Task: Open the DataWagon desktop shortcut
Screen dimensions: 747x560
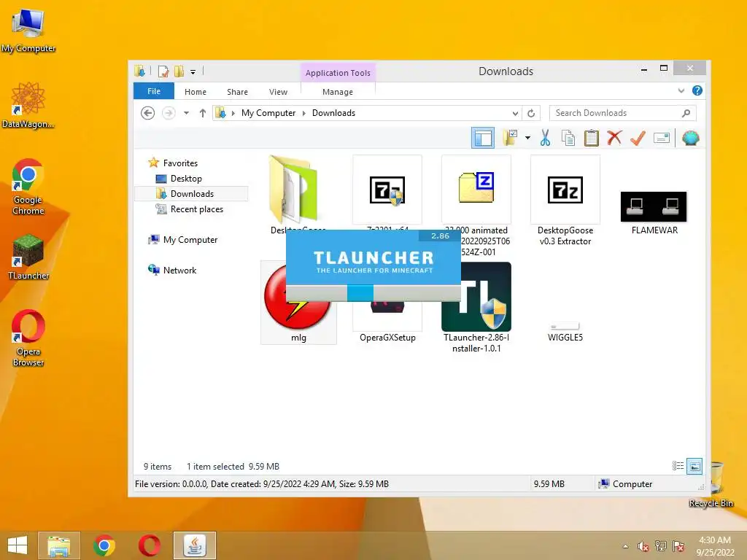Action: point(28,105)
